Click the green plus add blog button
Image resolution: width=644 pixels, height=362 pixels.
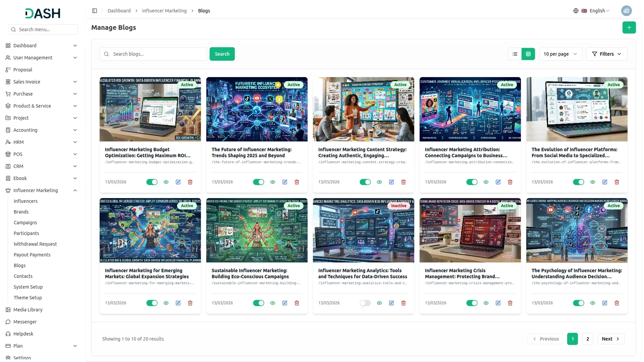(x=629, y=27)
